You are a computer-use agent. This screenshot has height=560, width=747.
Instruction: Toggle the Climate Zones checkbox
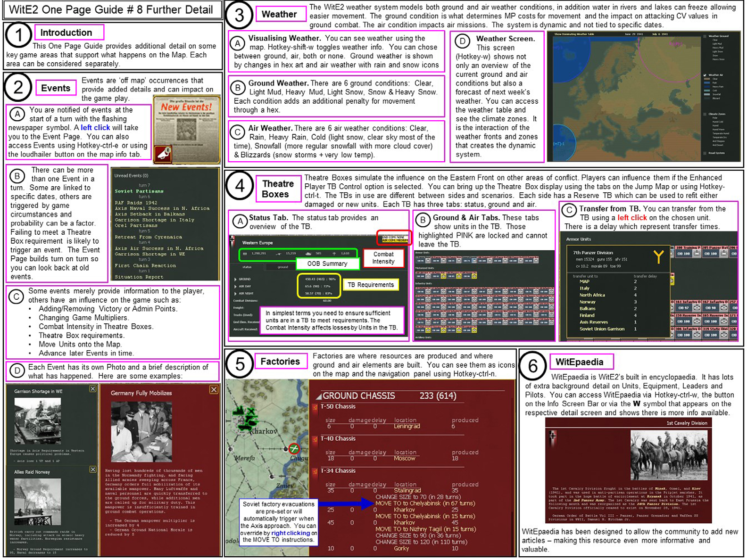[x=705, y=114]
